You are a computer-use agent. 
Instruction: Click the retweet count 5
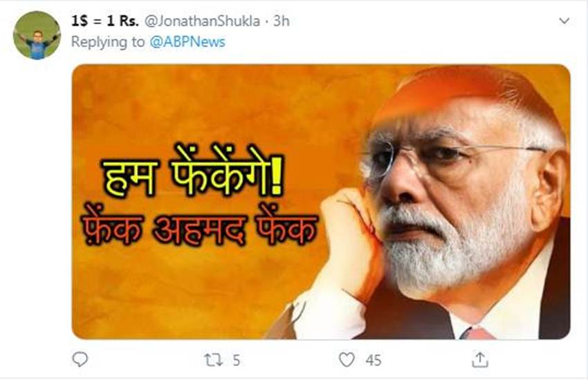click(x=237, y=361)
